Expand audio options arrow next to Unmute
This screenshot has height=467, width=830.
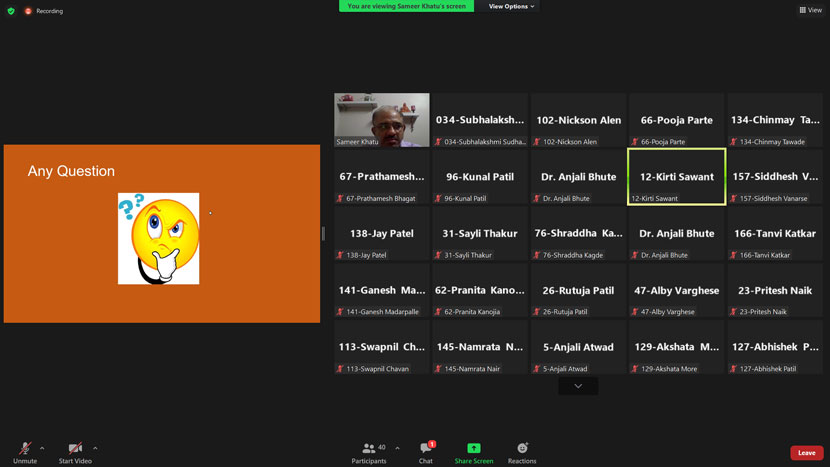pos(42,448)
